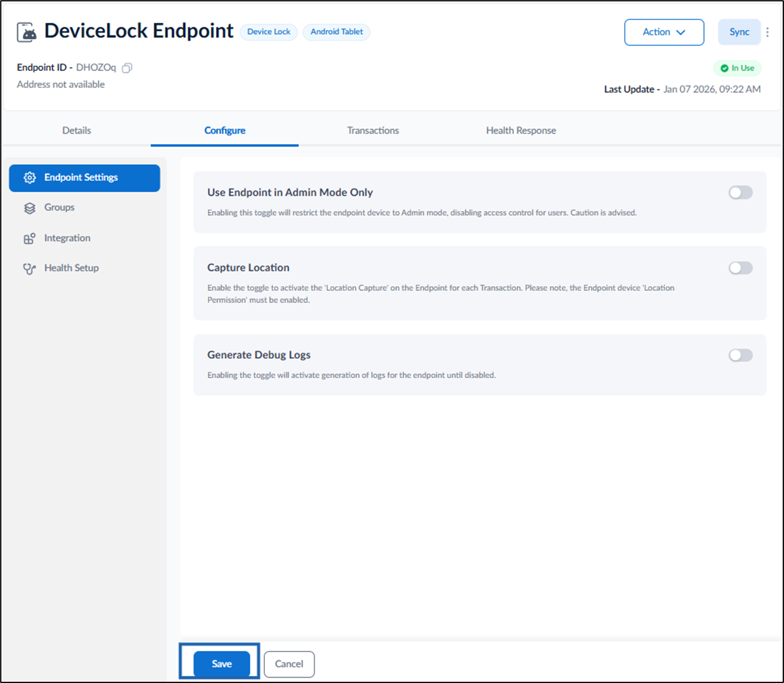Viewport: 784px width, 683px height.
Task: Click the In Use status badge
Action: coord(737,68)
